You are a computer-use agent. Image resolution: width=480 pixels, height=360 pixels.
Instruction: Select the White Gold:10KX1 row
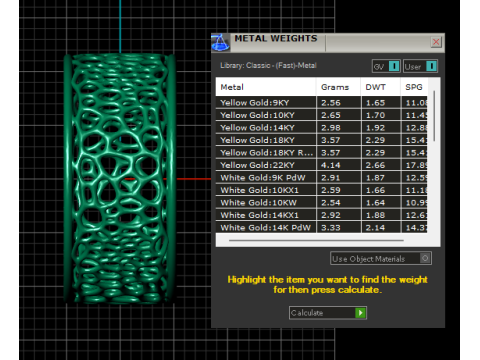[x=322, y=190]
